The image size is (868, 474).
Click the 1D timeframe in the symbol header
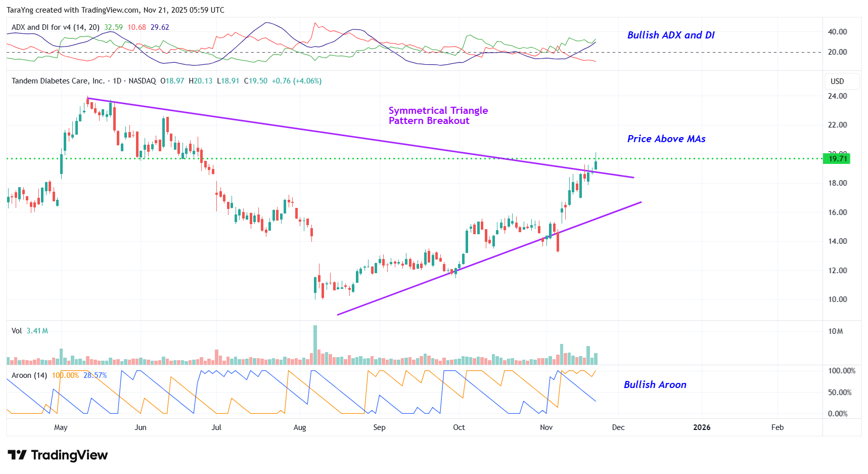[117, 81]
